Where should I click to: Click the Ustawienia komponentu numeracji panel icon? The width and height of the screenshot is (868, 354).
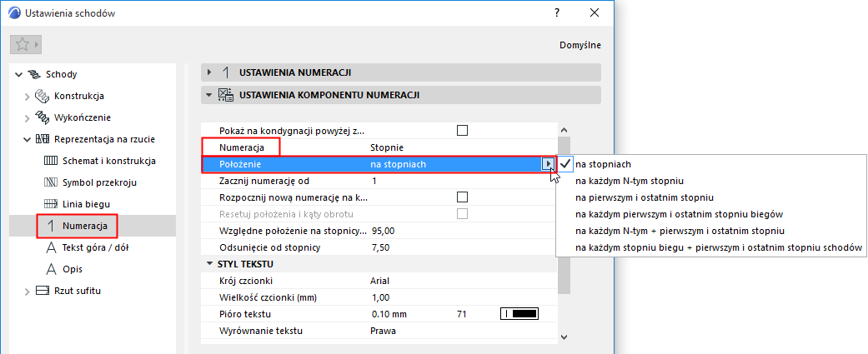click(226, 95)
